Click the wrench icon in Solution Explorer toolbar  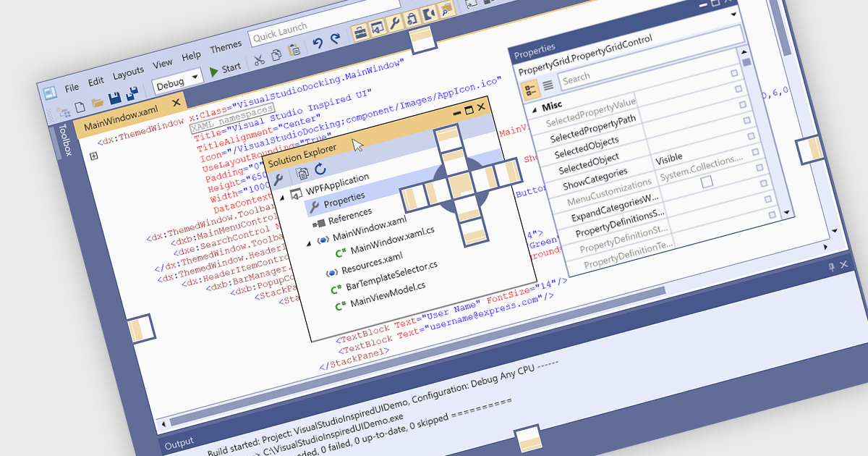(x=277, y=179)
